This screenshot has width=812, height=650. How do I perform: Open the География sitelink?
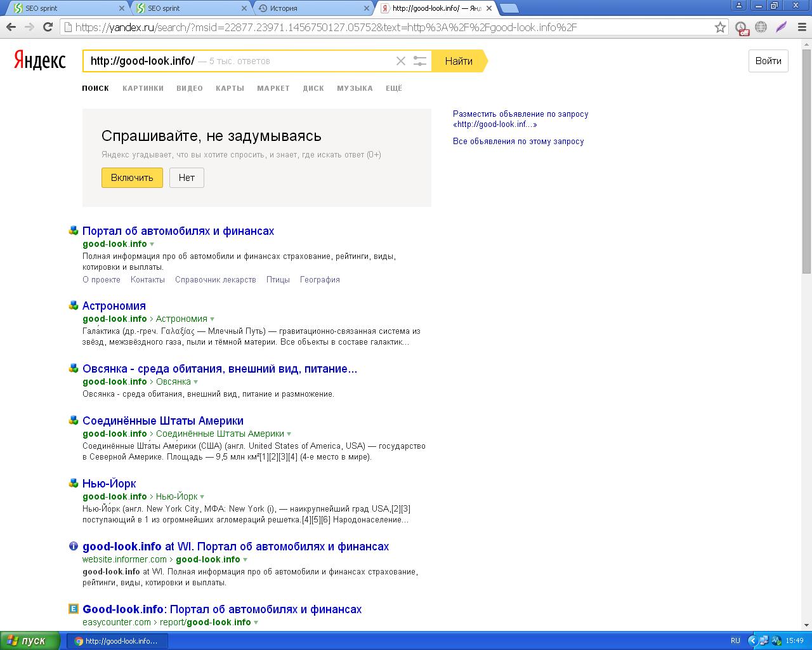coord(320,280)
